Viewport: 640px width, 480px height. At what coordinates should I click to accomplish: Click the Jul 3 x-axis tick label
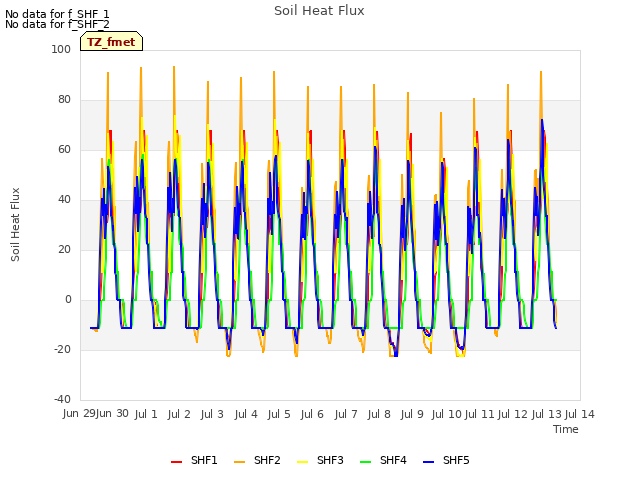pos(212,414)
